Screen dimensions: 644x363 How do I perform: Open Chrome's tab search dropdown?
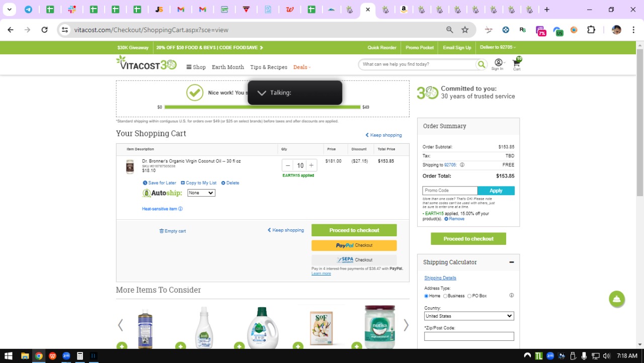pos(9,10)
